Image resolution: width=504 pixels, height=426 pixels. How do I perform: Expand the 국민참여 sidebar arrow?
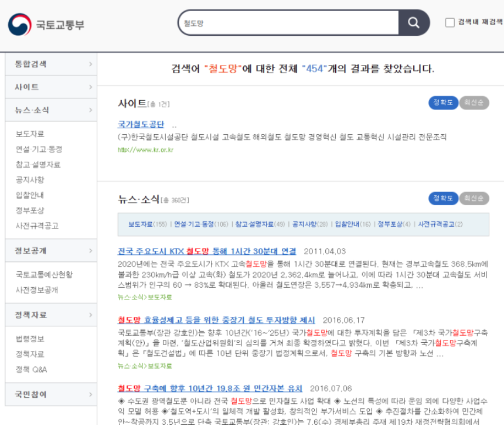pos(90,394)
